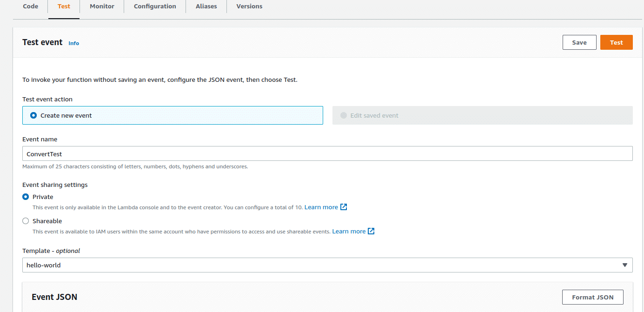644x312 pixels.
Task: Click the Info link beside Test event
Action: tap(74, 43)
